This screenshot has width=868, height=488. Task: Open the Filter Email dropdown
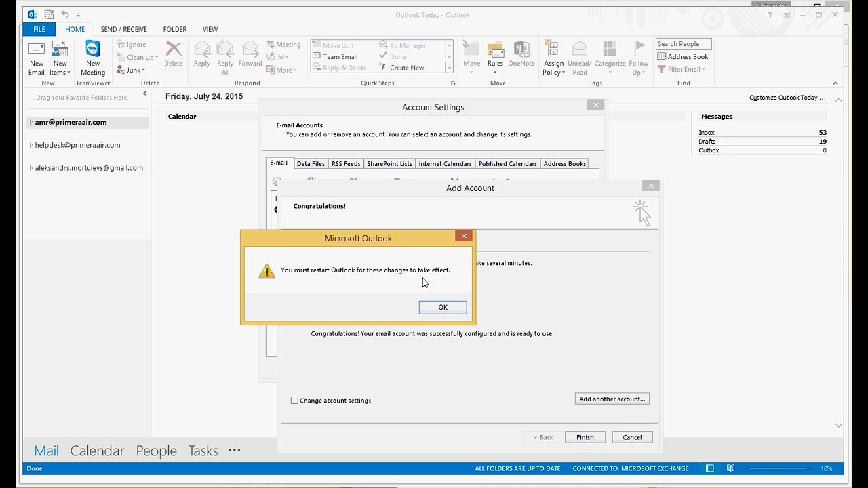coord(682,69)
